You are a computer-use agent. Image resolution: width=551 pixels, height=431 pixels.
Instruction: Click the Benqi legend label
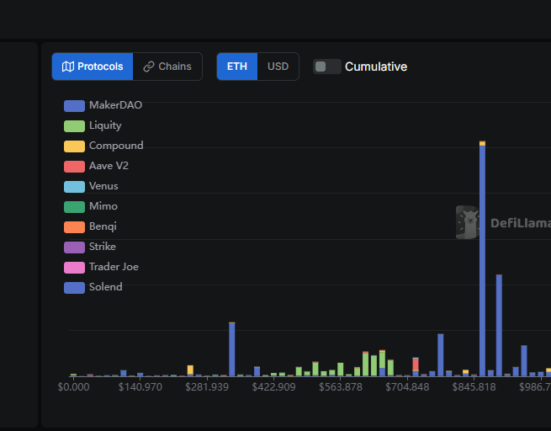[103, 226]
